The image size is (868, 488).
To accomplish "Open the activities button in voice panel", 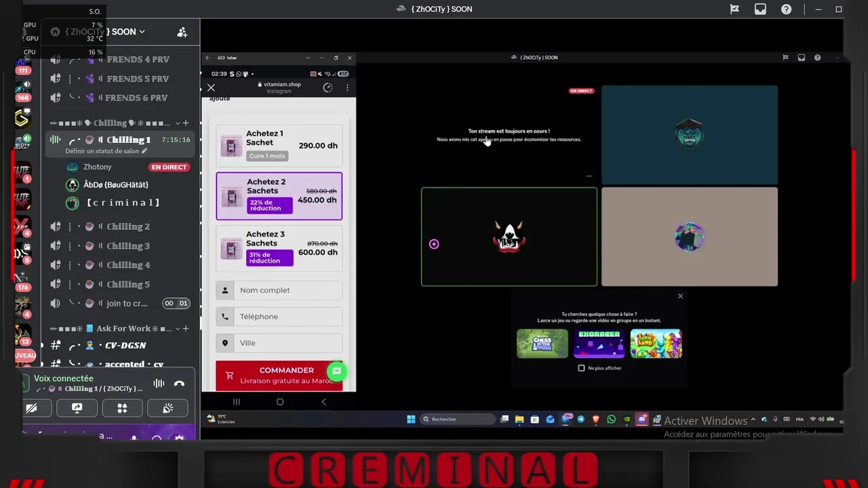I will pos(122,408).
